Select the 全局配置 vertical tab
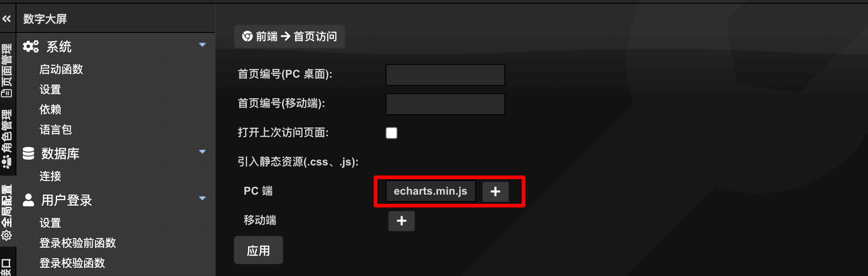This screenshot has height=276, width=868. 7,212
